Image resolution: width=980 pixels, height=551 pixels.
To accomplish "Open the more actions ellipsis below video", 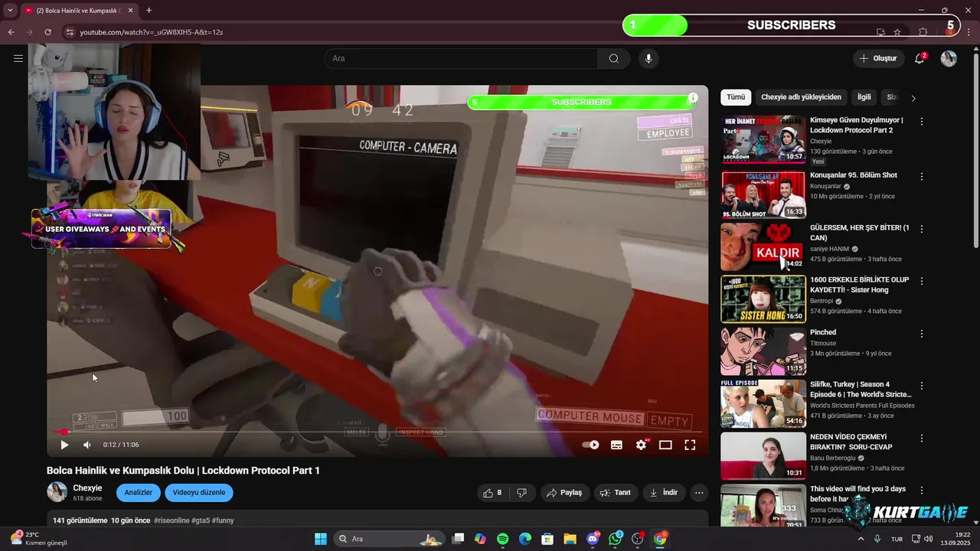I will coord(699,493).
